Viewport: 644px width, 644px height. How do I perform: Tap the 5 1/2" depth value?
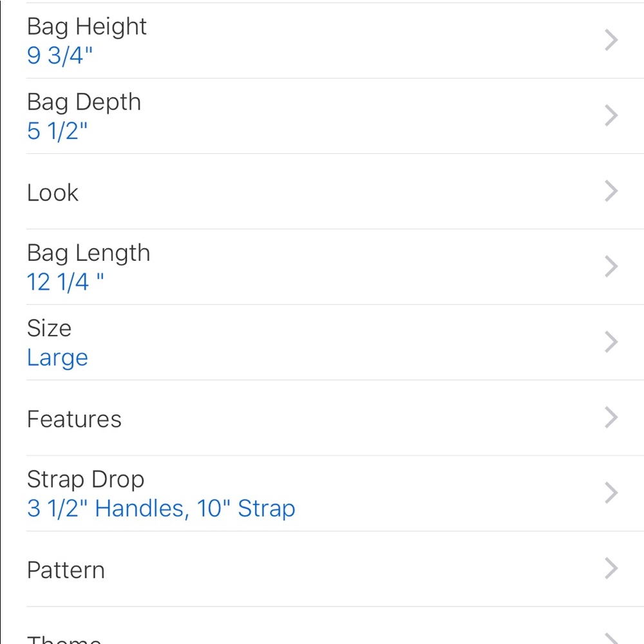(57, 131)
